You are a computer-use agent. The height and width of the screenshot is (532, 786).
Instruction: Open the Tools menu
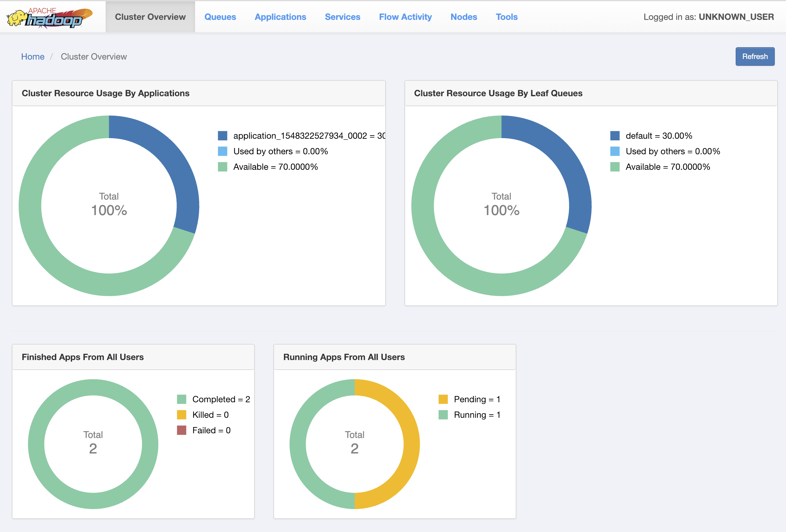[x=506, y=17]
